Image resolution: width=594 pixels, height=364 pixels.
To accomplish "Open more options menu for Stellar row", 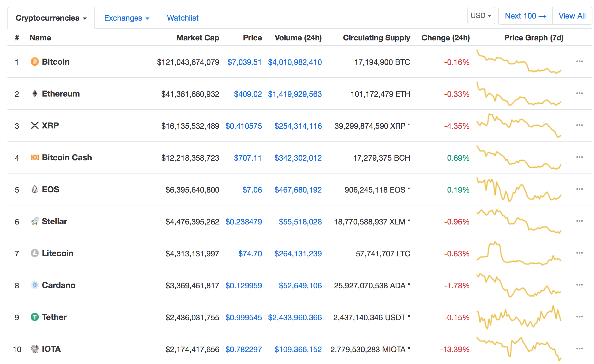I will (579, 221).
